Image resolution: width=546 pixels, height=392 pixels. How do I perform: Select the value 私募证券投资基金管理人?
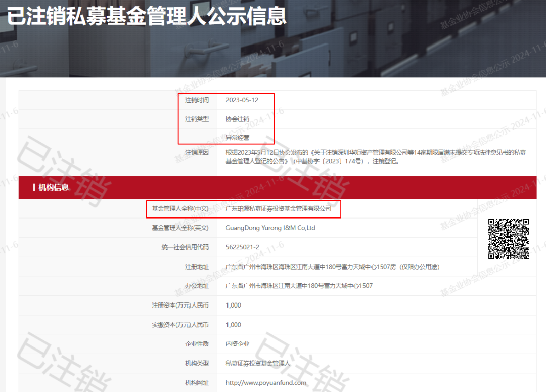[258, 364]
